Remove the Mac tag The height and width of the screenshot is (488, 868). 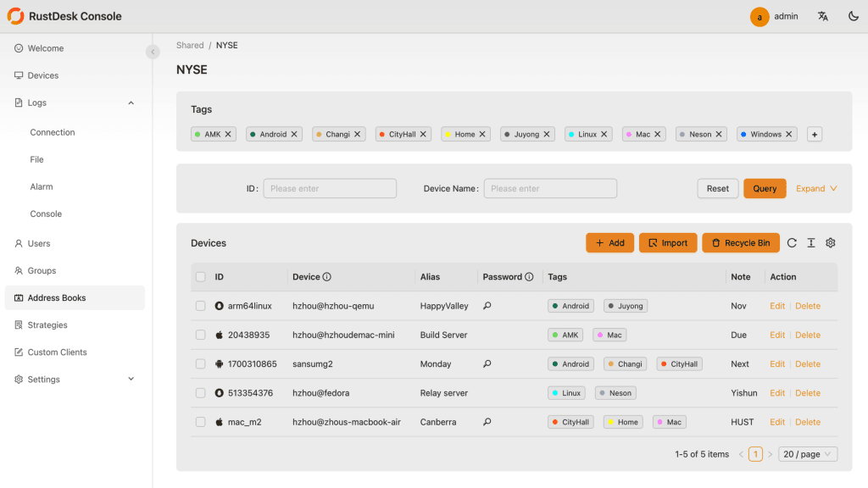[x=657, y=135]
